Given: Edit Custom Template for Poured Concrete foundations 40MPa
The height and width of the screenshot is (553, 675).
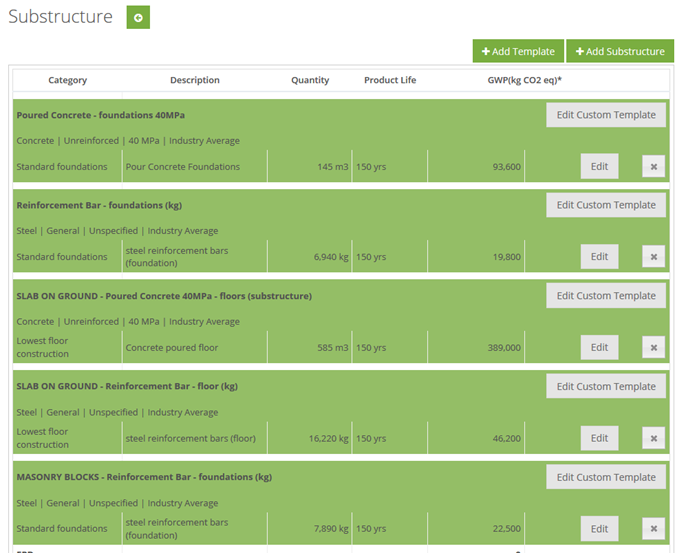Looking at the screenshot, I should click(606, 115).
